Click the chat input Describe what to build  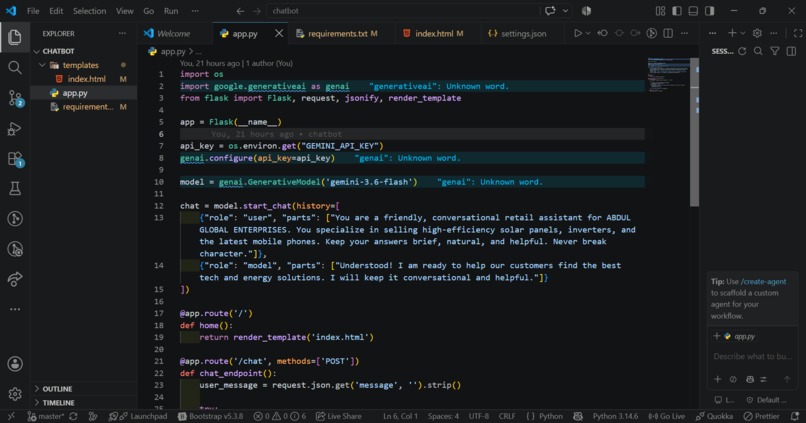(x=752, y=356)
